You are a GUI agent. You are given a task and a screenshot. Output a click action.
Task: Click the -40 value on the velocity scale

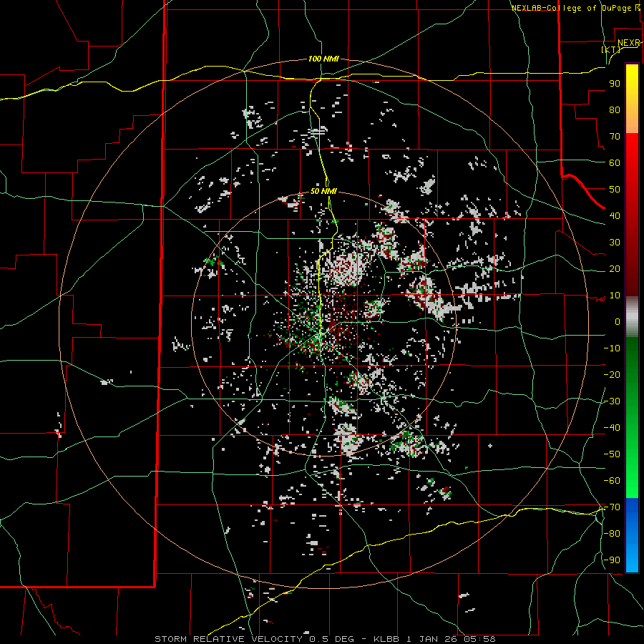(x=612, y=428)
